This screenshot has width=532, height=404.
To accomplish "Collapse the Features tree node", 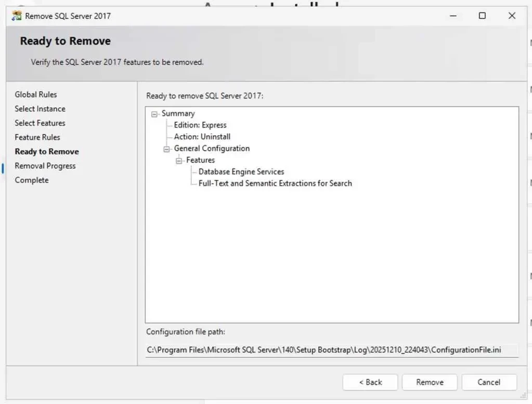I will click(x=179, y=161).
